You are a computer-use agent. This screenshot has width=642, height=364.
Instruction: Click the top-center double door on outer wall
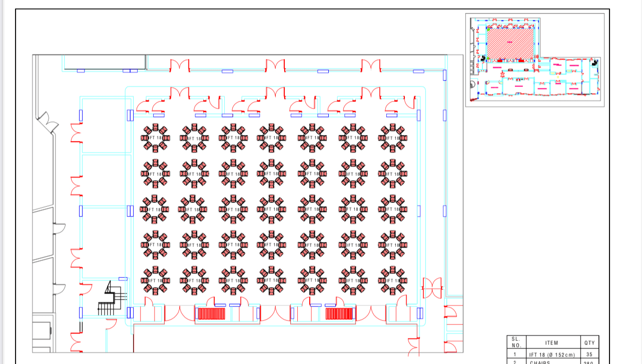(275, 65)
